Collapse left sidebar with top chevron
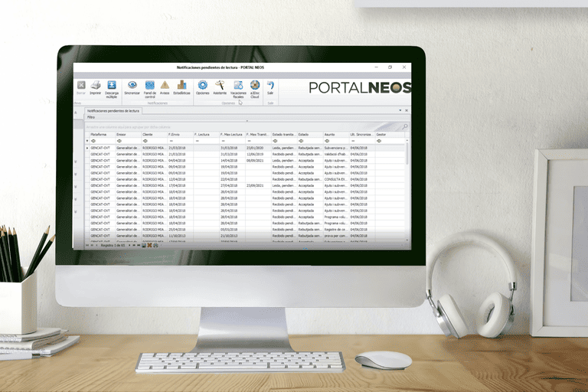The width and height of the screenshot is (588, 392). (76, 113)
